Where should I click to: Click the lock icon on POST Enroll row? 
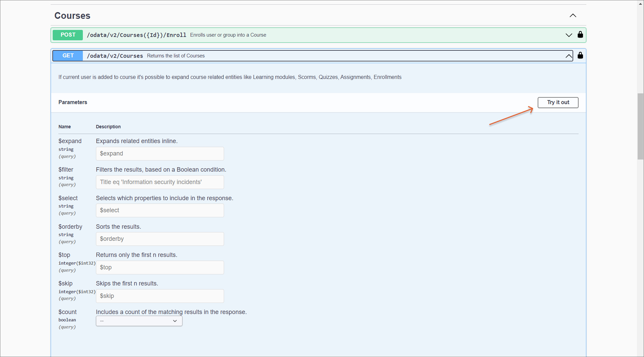click(x=580, y=35)
